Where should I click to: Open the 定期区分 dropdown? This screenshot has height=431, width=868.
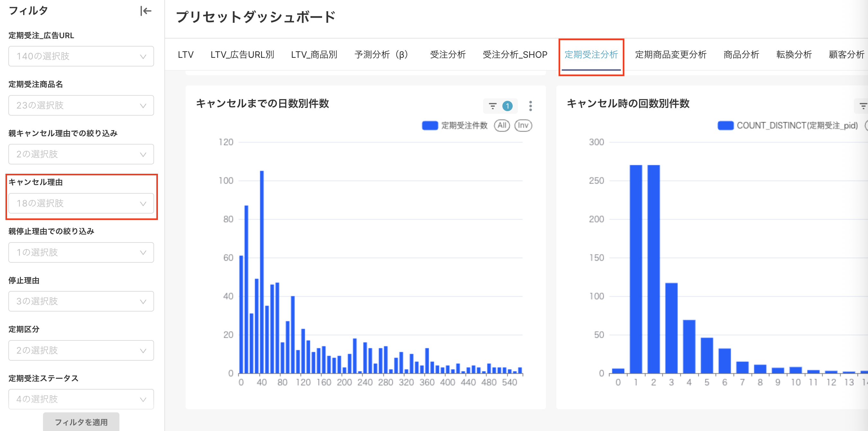tap(81, 350)
